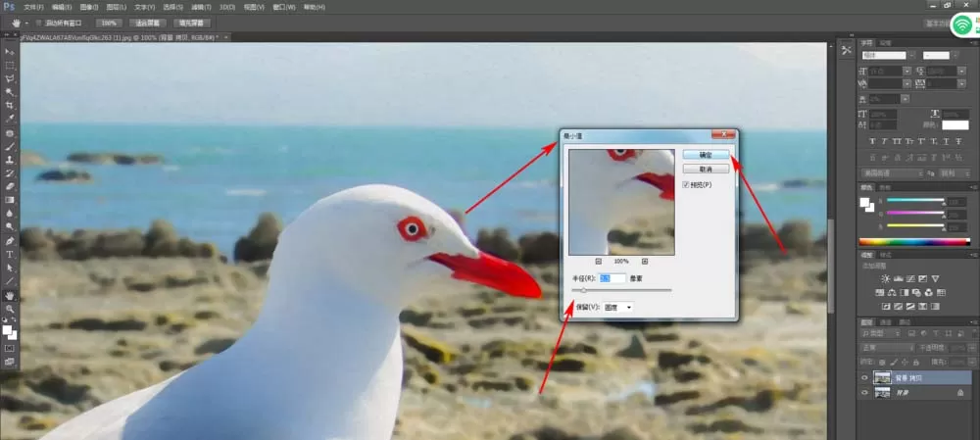This screenshot has height=440, width=980.
Task: Hide the 背景 拷贝 layer
Action: 864,377
